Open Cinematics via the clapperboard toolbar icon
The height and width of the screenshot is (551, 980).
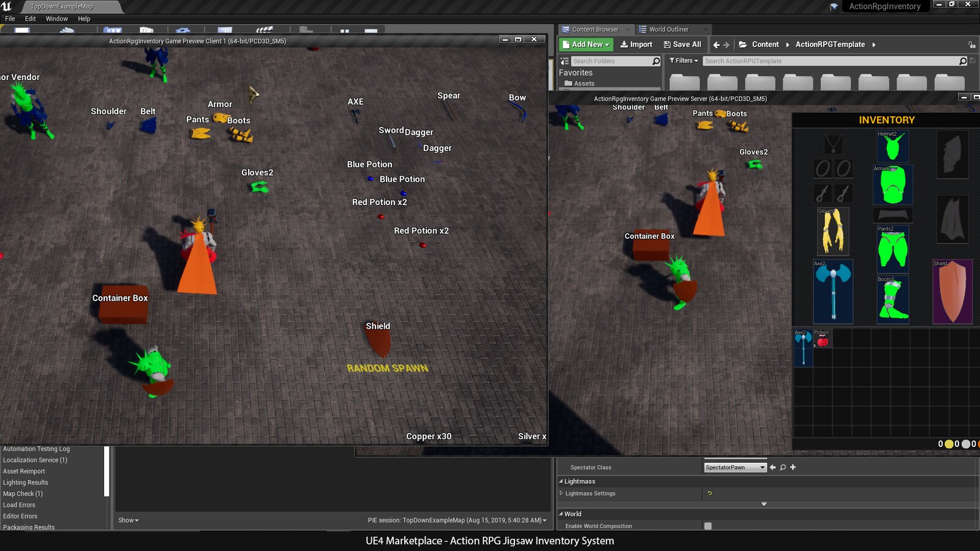point(265,30)
